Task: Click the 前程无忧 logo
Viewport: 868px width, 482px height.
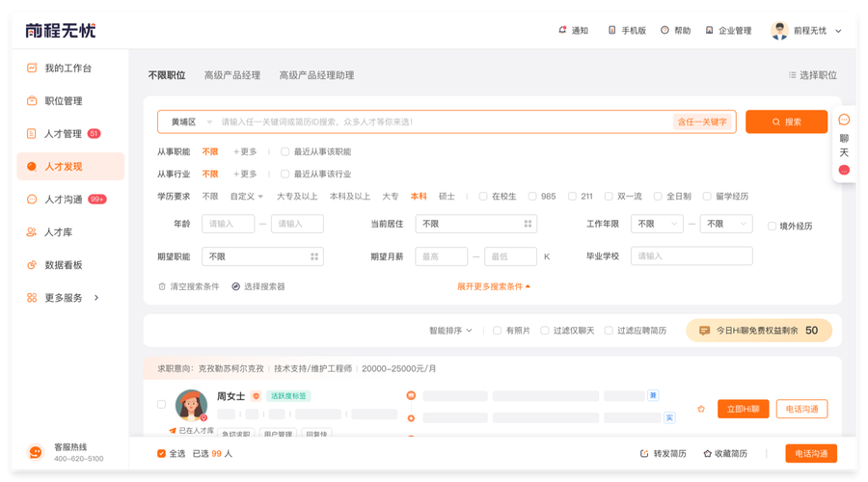Action: click(x=61, y=31)
